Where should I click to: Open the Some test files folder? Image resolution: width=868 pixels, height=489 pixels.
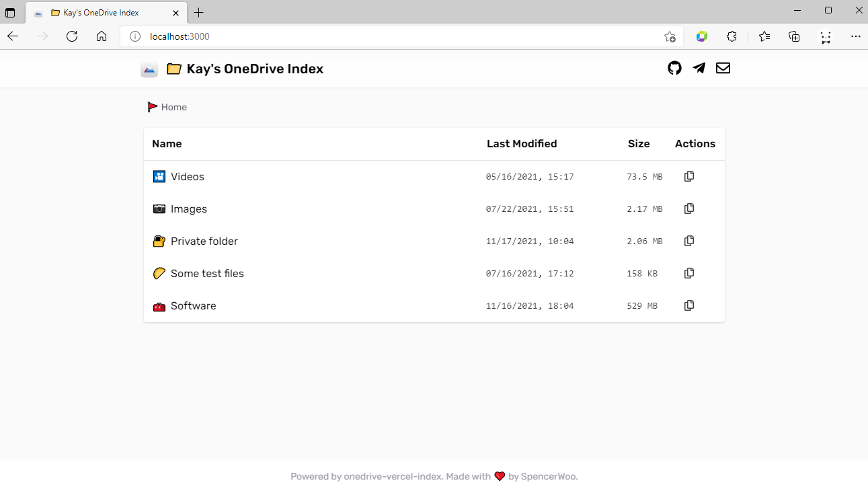point(207,273)
